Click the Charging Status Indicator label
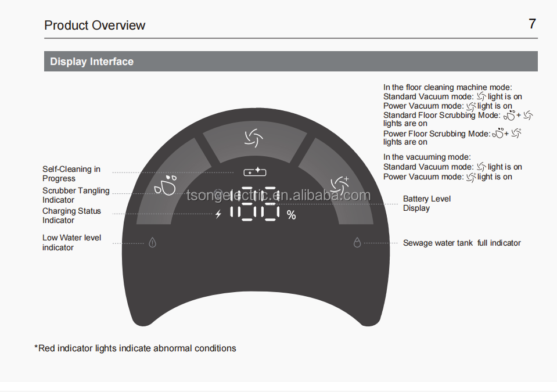This screenshot has height=392, width=557. pos(71,215)
